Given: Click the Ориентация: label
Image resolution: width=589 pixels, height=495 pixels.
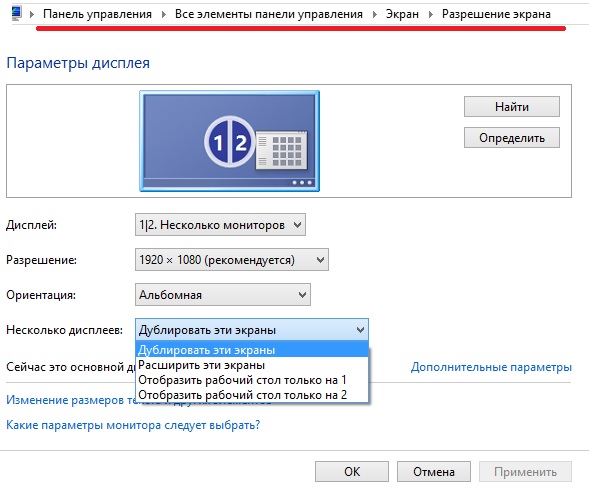Looking at the screenshot, I should coord(41,295).
